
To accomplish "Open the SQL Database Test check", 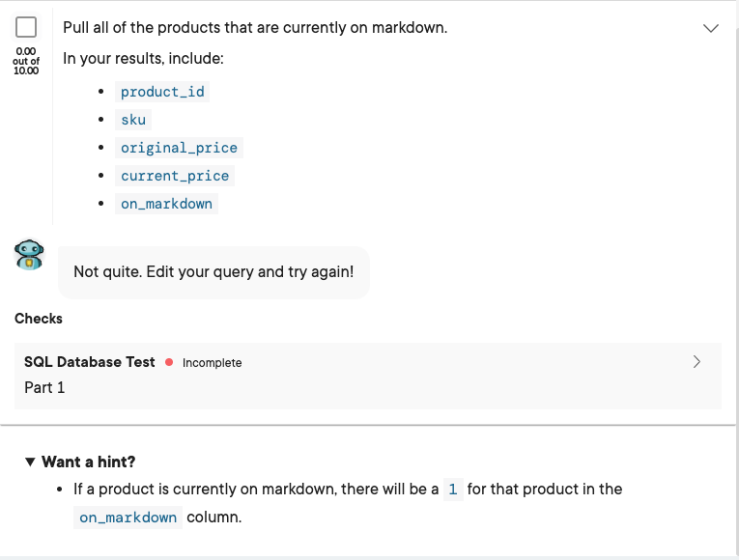I will coord(89,362).
